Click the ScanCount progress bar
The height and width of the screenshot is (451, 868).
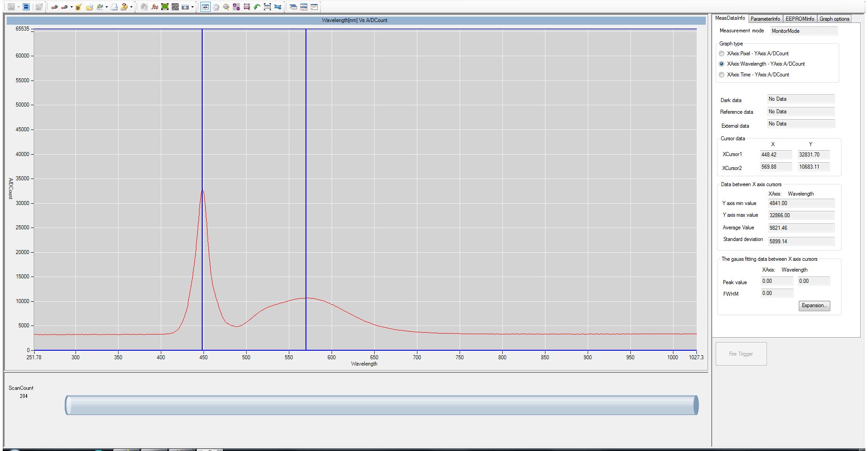click(x=381, y=405)
